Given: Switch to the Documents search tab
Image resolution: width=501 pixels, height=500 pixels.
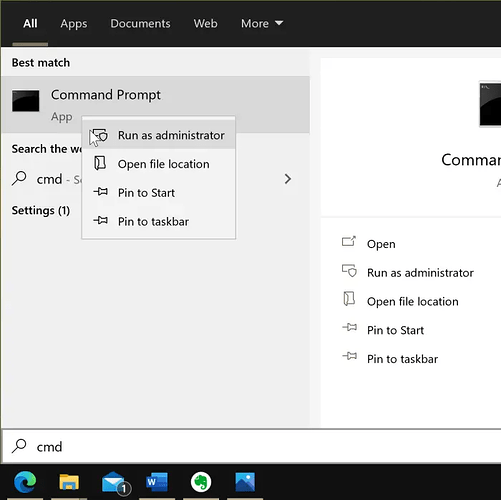Looking at the screenshot, I should (x=140, y=23).
